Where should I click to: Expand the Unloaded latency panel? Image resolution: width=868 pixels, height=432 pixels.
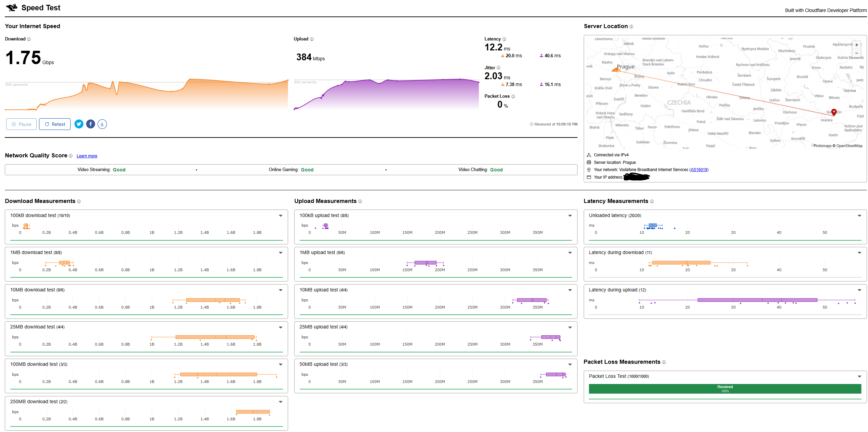859,216
